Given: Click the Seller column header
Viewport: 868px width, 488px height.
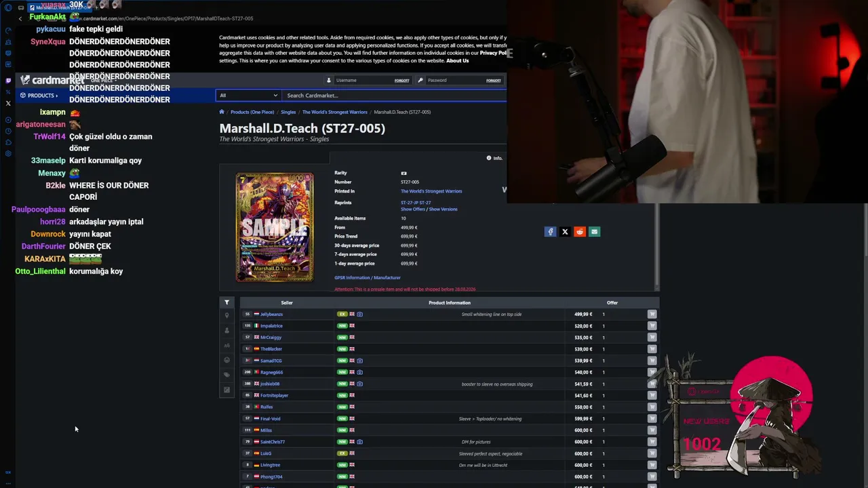Looking at the screenshot, I should point(287,303).
